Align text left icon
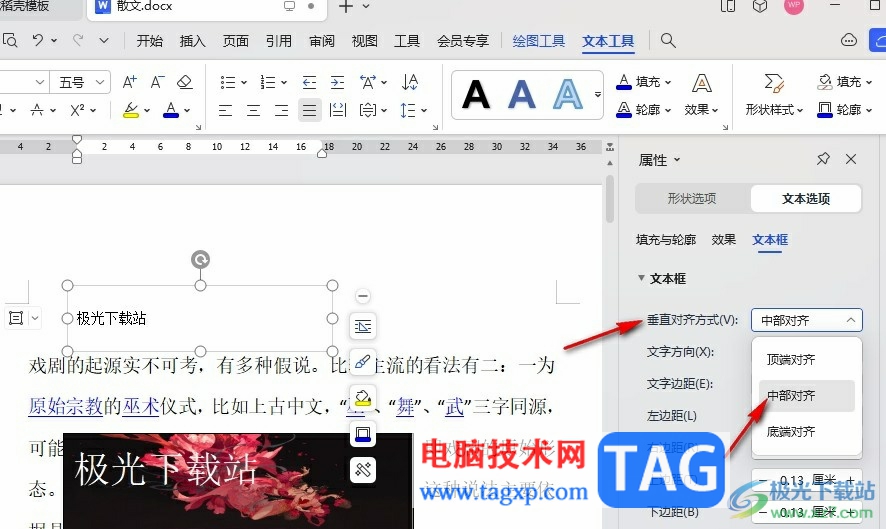The width and height of the screenshot is (886, 529). point(225,110)
